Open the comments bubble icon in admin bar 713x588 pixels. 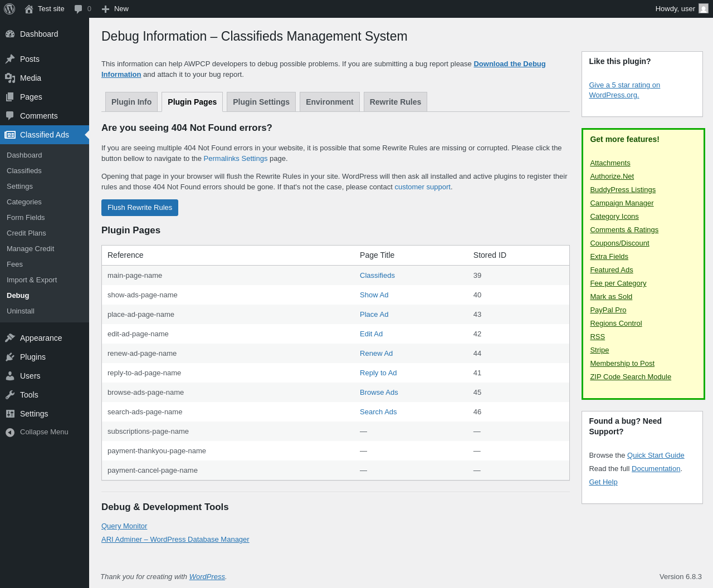coord(79,9)
